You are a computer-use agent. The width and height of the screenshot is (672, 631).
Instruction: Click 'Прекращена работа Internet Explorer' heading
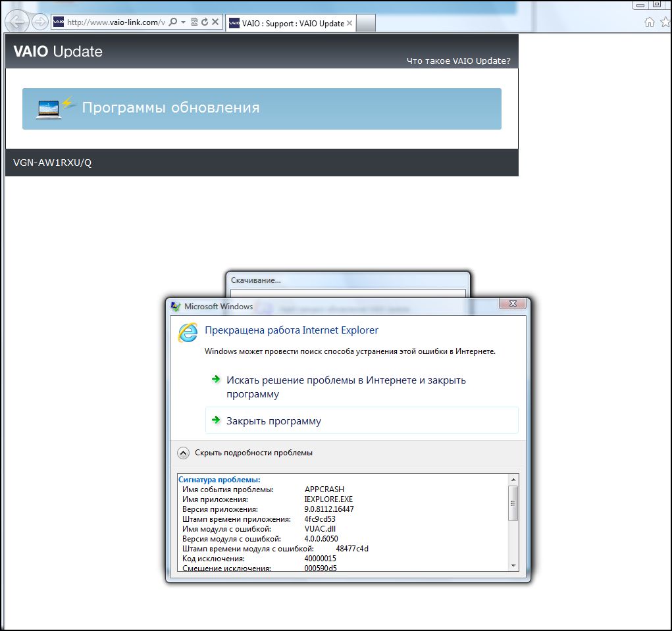(292, 330)
